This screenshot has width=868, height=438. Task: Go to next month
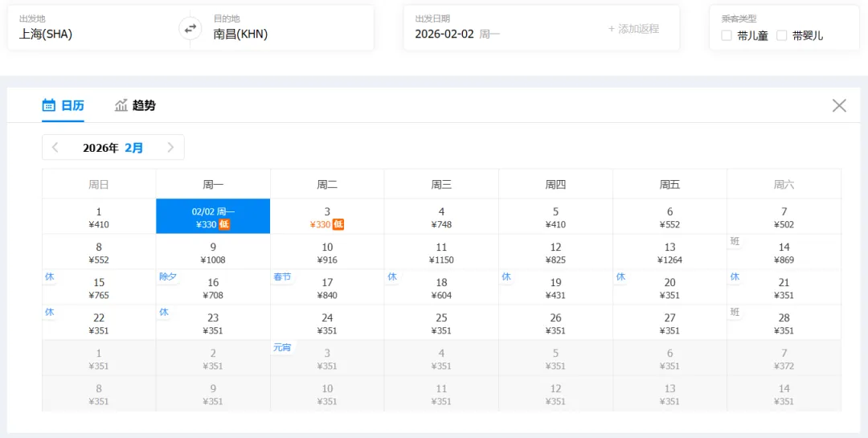click(170, 147)
